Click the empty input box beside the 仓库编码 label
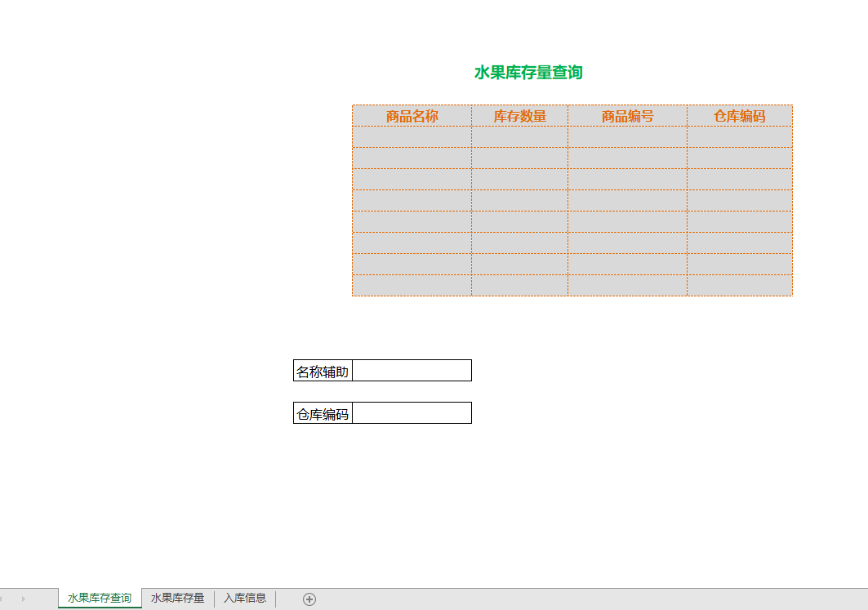The image size is (868, 610). point(412,413)
